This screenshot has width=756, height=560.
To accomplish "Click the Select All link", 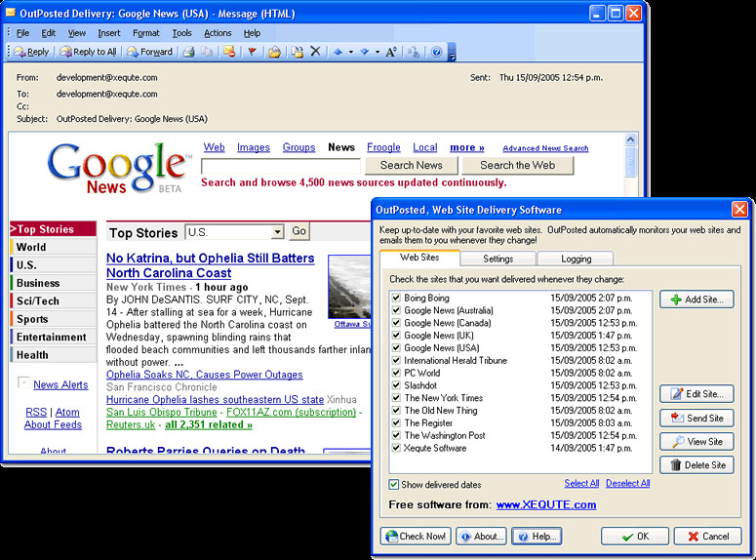I will point(581,483).
